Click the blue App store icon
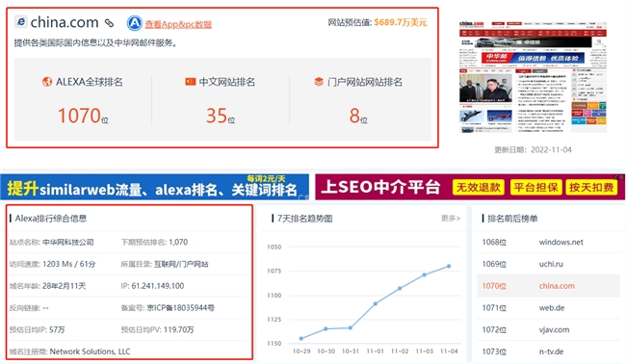 [x=135, y=23]
